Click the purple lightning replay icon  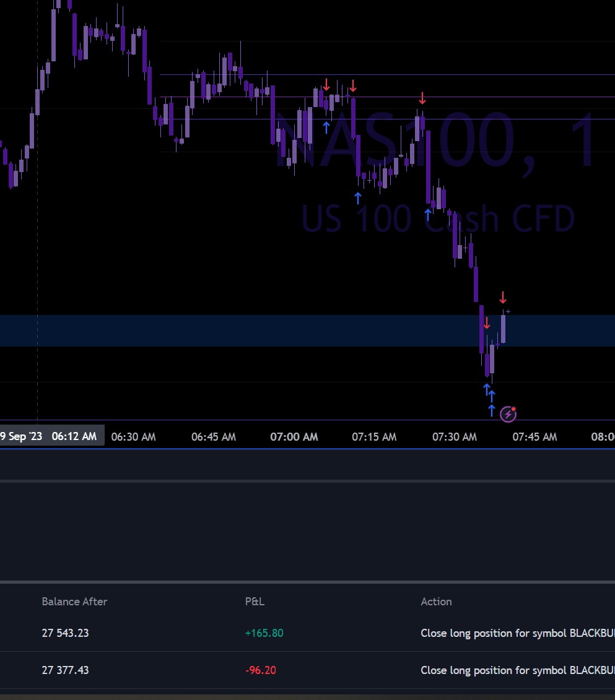[x=508, y=414]
